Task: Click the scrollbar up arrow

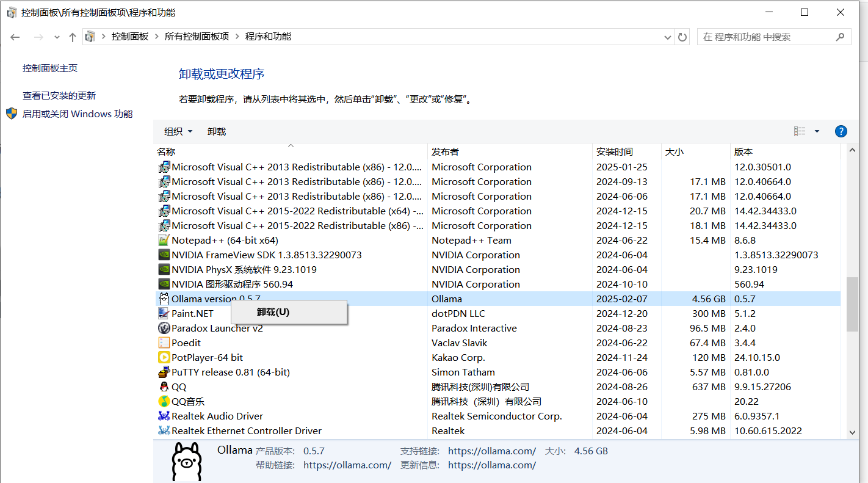Action: coord(853,150)
